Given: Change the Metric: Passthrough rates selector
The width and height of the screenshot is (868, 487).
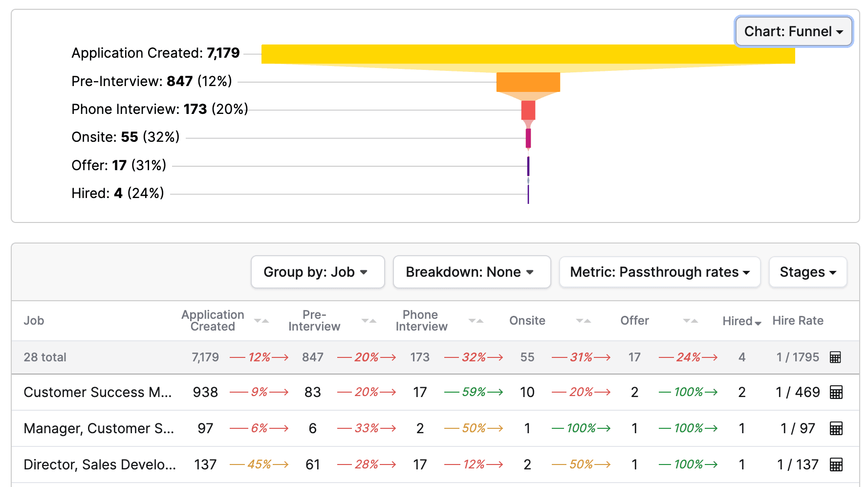Looking at the screenshot, I should 659,272.
